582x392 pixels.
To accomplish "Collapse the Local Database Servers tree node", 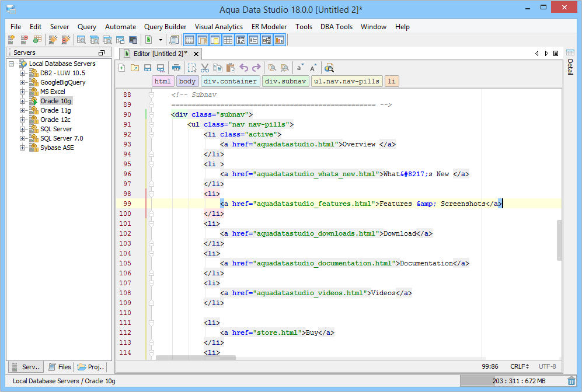I will coord(12,64).
